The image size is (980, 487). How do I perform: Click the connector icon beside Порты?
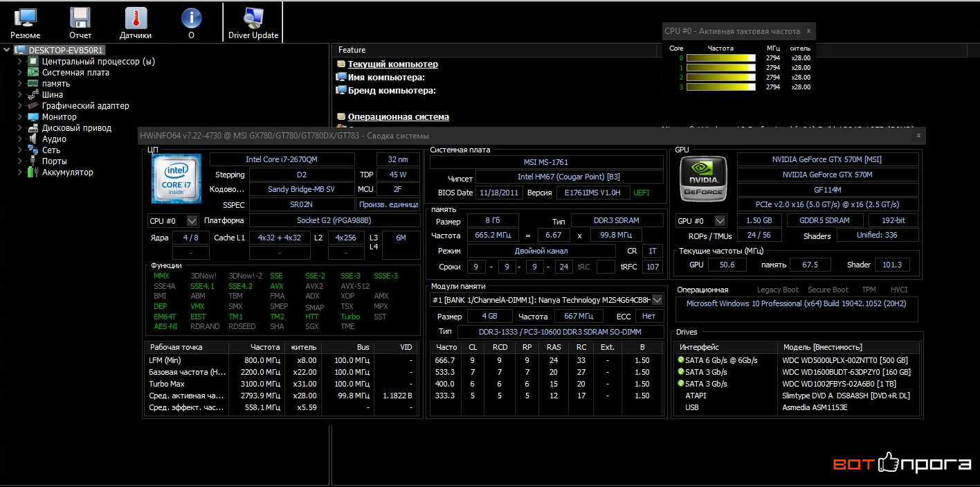tap(33, 161)
